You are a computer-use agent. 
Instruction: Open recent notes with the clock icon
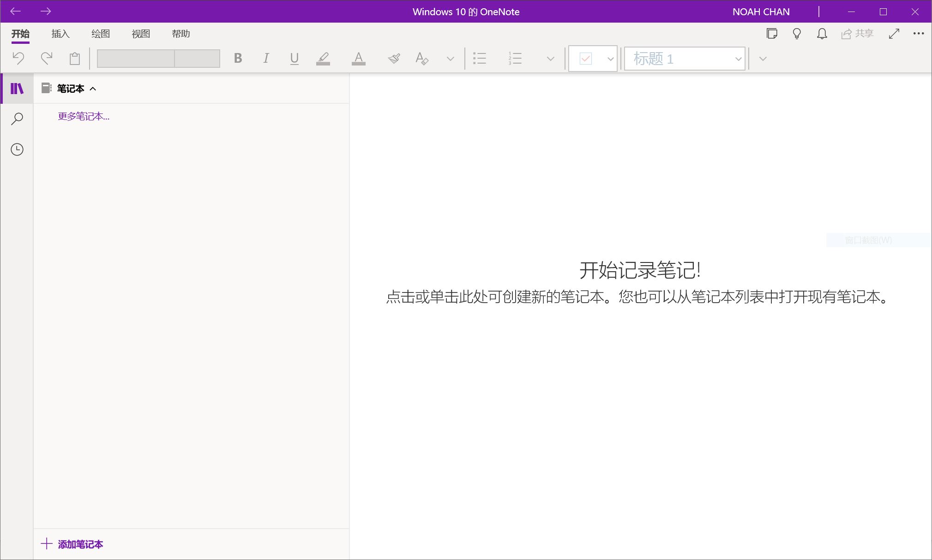17,149
